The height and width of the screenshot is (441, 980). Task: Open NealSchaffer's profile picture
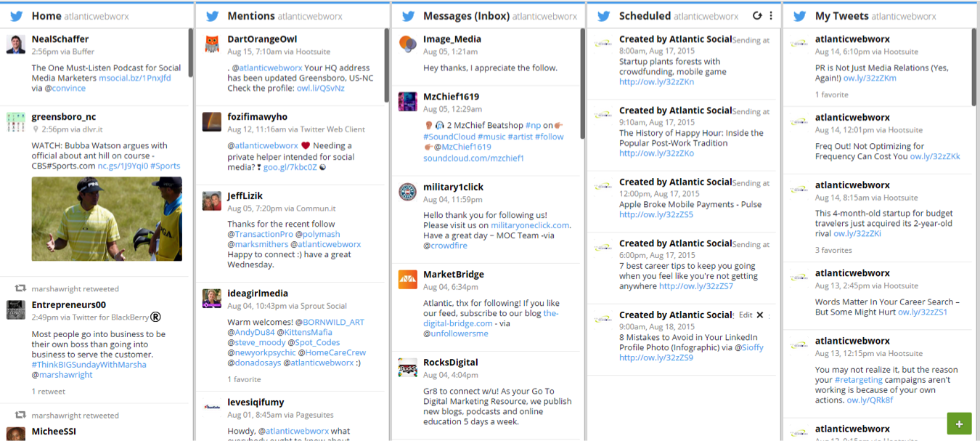[16, 44]
